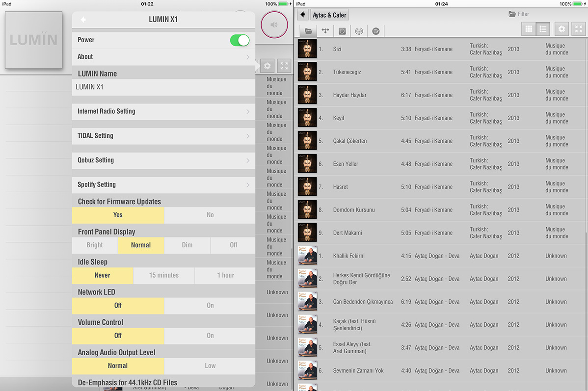Image resolution: width=588 pixels, height=391 pixels.
Task: Edit the LUMIN Name text field
Action: pos(163,87)
